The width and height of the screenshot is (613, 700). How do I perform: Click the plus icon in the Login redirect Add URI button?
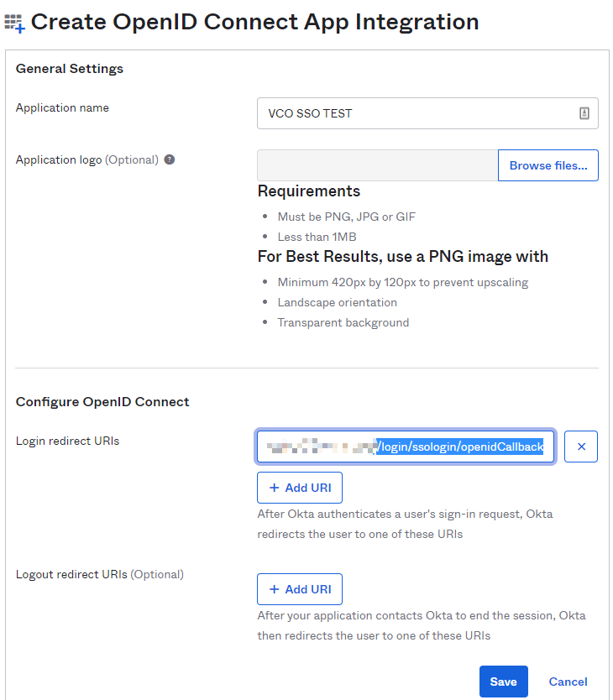tap(275, 488)
